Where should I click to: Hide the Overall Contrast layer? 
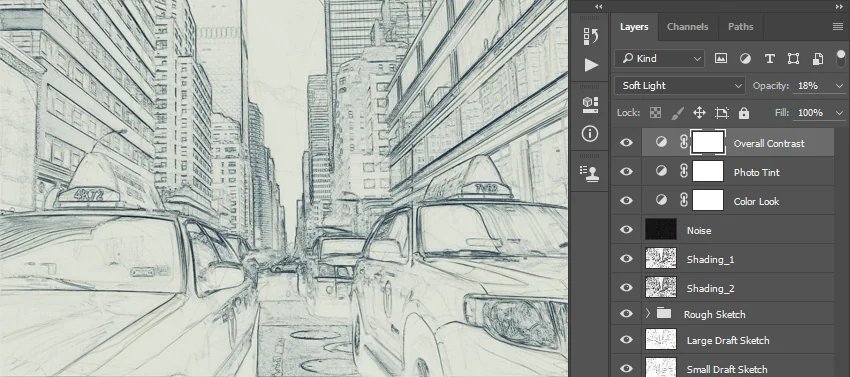coord(626,143)
